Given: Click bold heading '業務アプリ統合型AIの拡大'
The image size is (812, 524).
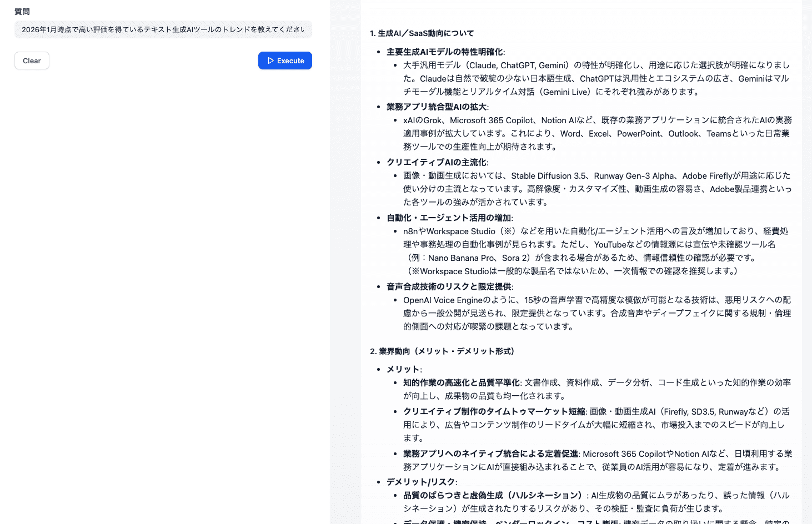Looking at the screenshot, I should [437, 107].
